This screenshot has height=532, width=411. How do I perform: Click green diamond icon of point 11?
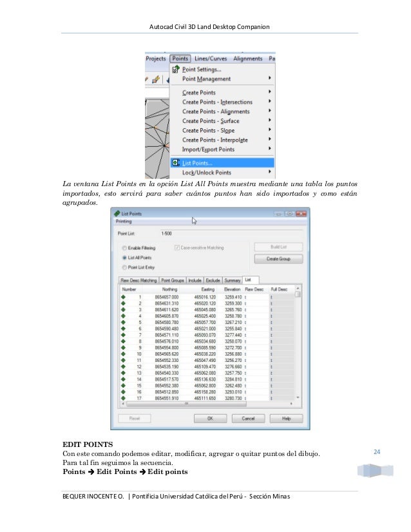click(x=123, y=360)
